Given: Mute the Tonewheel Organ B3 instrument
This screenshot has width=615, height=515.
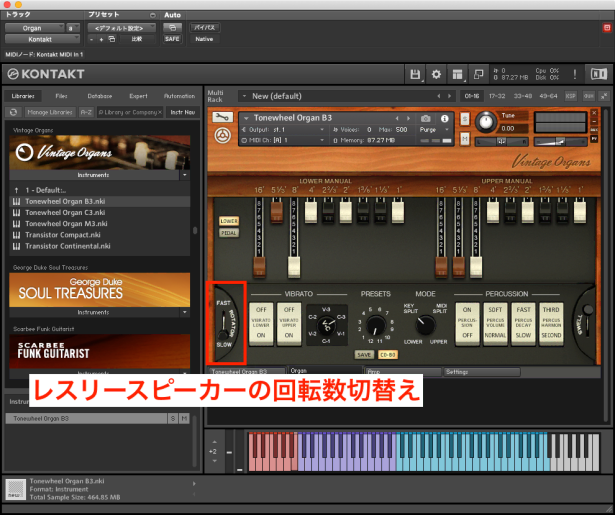Looking at the screenshot, I should tap(464, 139).
